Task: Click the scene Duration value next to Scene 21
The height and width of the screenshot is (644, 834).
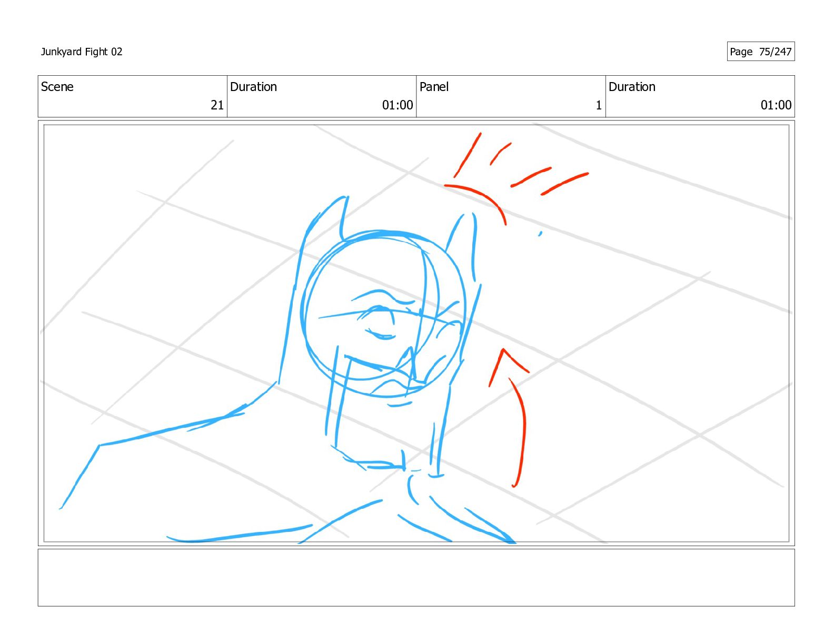Action: click(x=398, y=105)
